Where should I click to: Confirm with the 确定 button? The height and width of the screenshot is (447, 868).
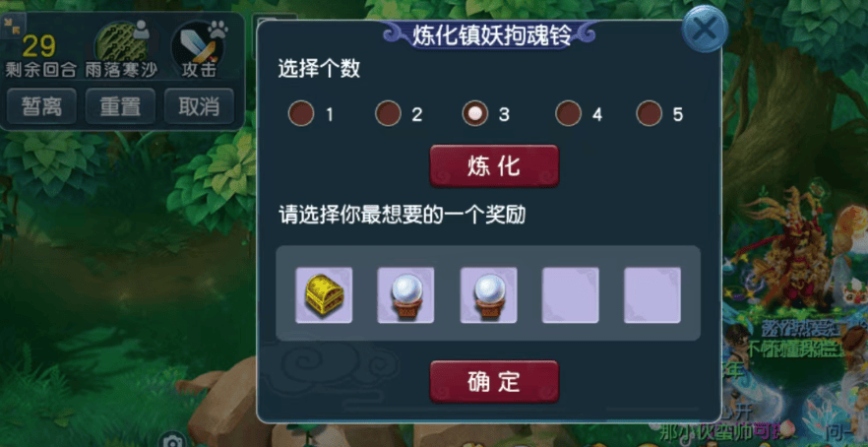[494, 382]
